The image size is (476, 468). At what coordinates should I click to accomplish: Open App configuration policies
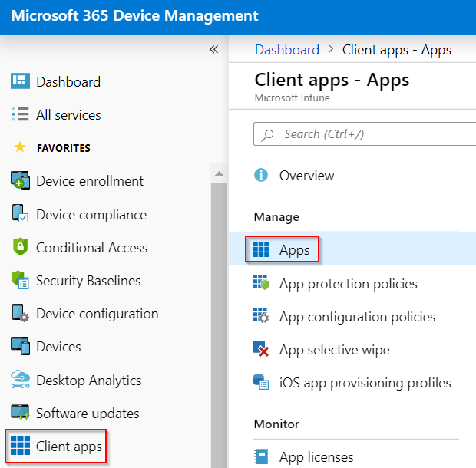click(357, 317)
